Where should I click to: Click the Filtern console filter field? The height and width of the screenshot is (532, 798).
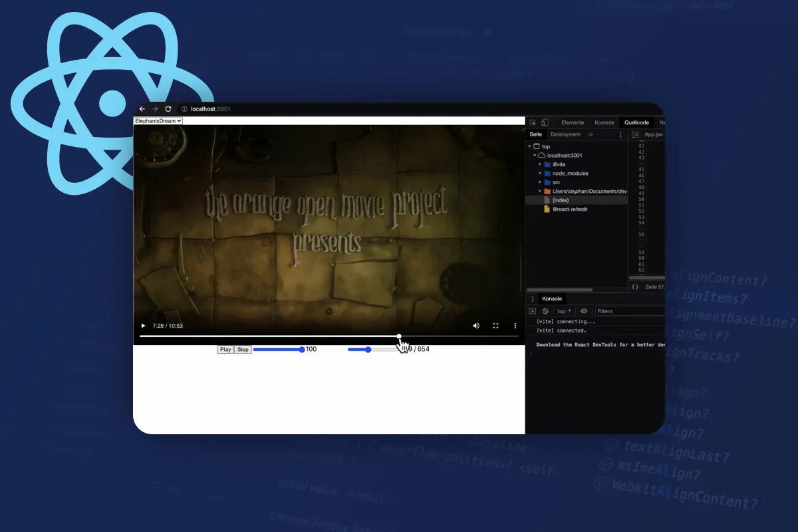point(629,311)
